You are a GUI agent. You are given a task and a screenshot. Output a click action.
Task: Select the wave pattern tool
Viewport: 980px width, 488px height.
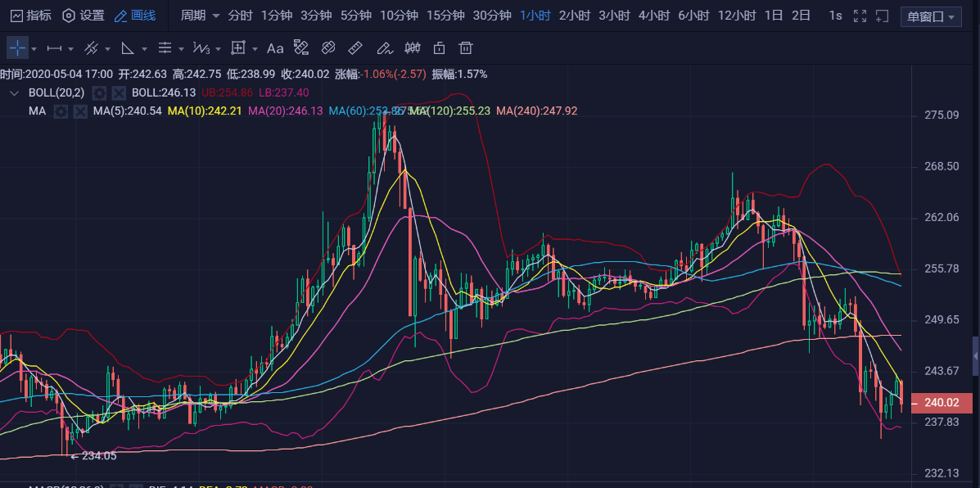(201, 47)
